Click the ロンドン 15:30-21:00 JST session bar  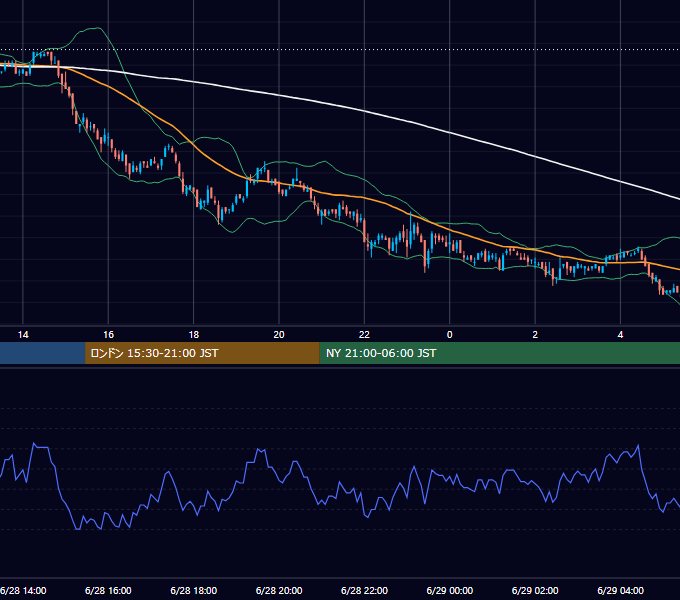[x=202, y=353]
